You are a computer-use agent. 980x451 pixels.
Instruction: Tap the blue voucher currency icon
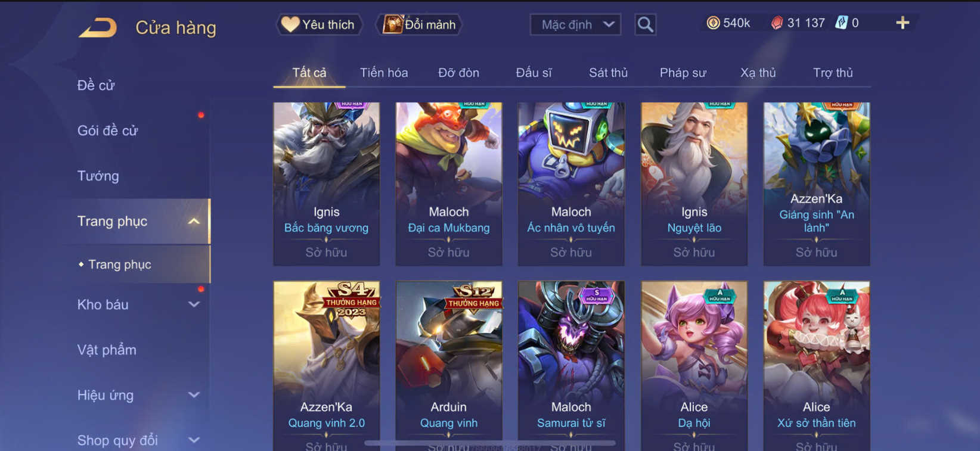click(841, 23)
